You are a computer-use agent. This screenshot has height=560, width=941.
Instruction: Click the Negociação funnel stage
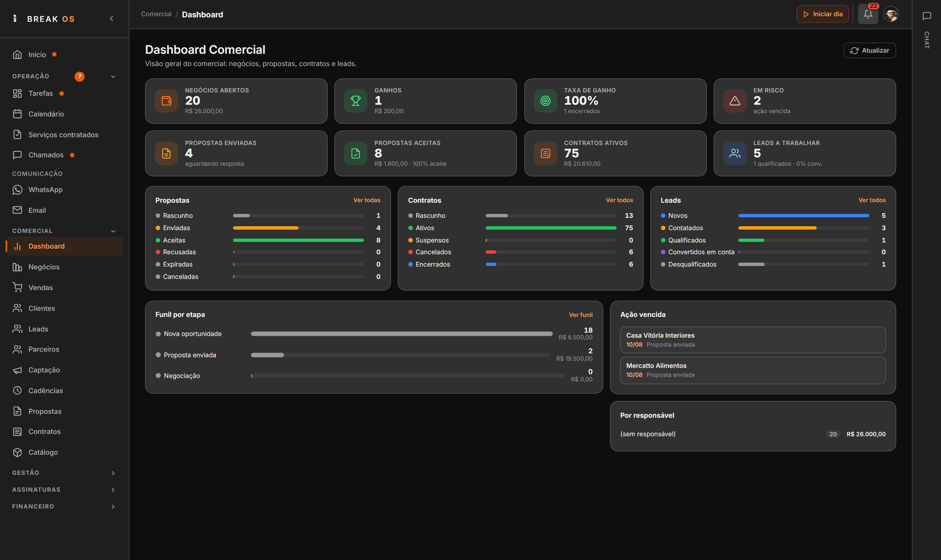[374, 376]
